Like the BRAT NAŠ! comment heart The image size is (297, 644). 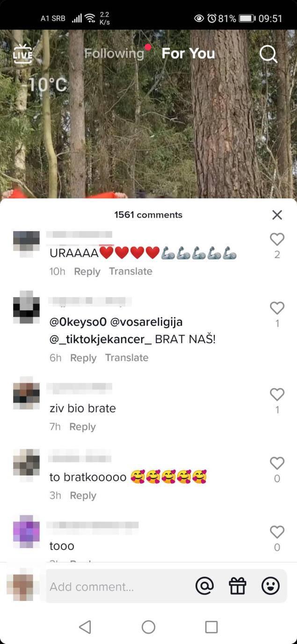point(277,307)
